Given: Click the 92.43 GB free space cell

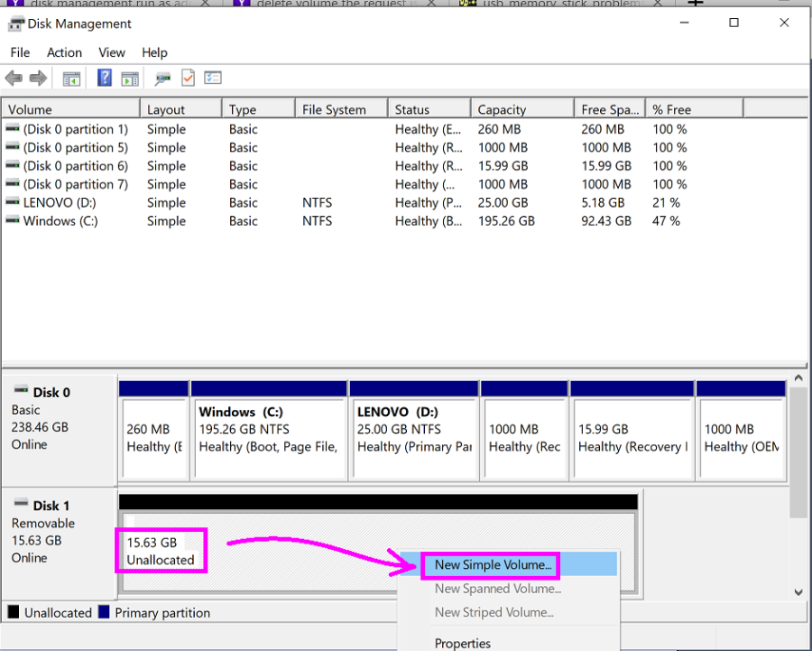Looking at the screenshot, I should (x=606, y=221).
